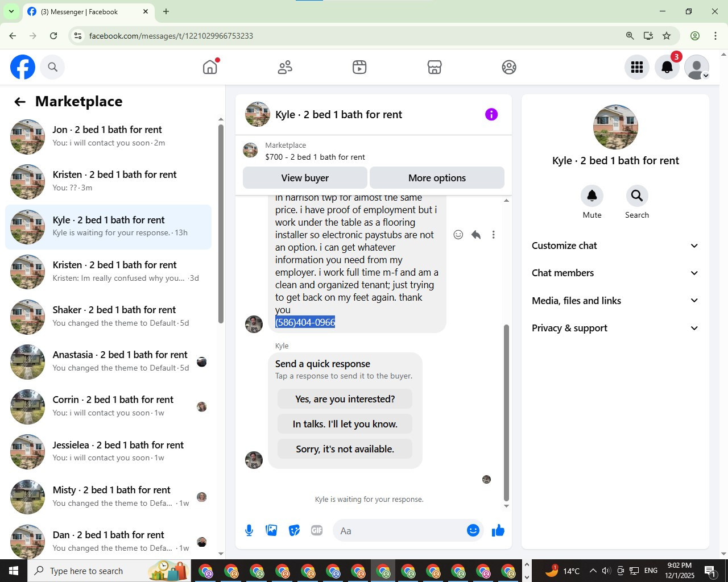Open Jessielea's rental conversation
This screenshot has height=582, width=728.
click(108, 452)
